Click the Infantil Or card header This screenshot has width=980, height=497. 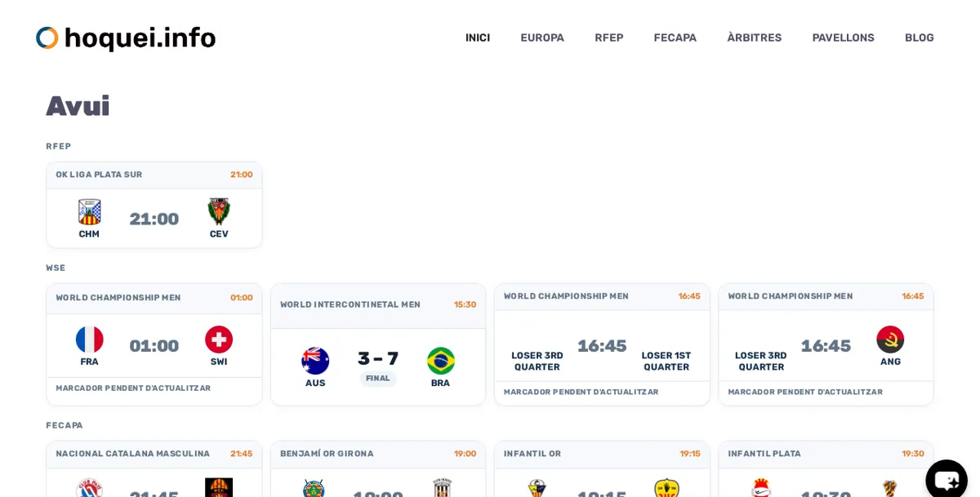(602, 455)
